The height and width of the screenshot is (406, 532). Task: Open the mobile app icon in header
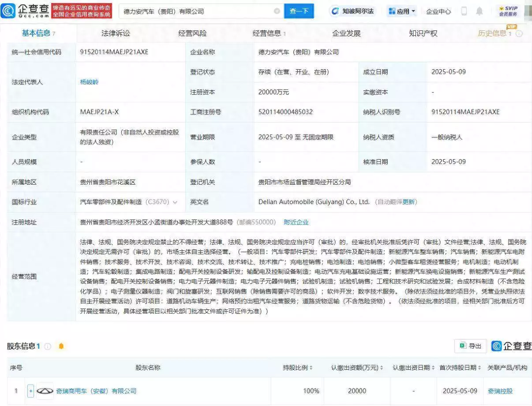click(x=464, y=11)
